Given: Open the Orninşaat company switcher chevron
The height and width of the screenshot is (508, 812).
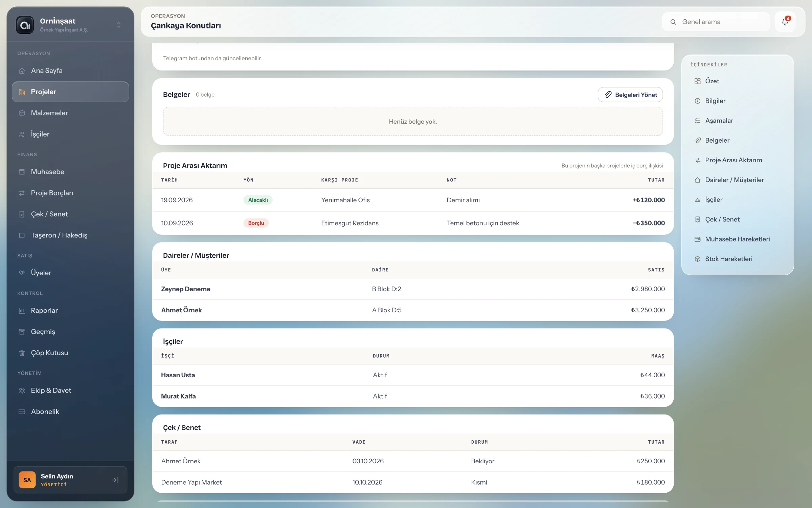Looking at the screenshot, I should coord(119,25).
